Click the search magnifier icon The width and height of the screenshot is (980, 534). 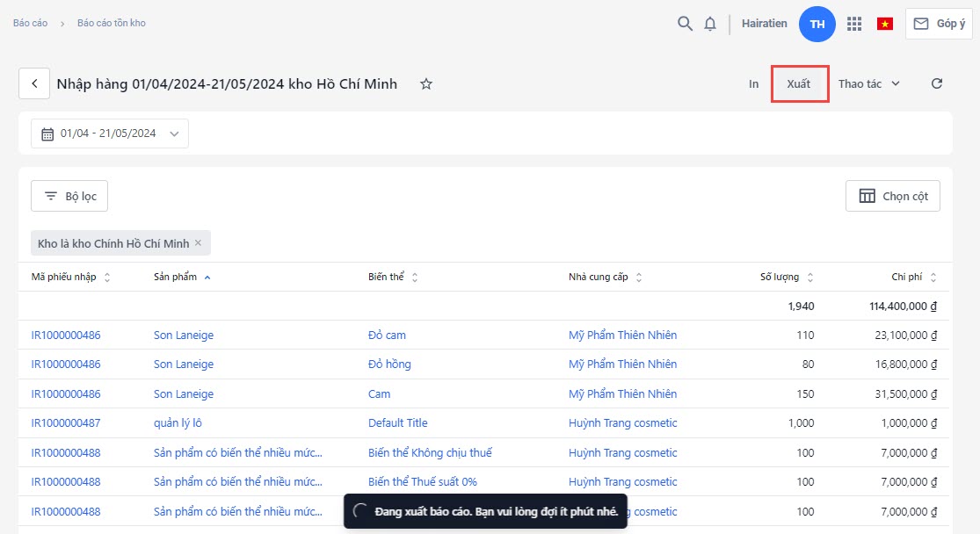click(685, 24)
